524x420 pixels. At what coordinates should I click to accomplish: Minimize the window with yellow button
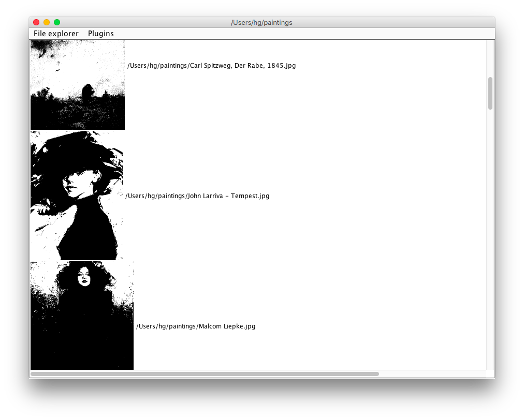pos(47,22)
